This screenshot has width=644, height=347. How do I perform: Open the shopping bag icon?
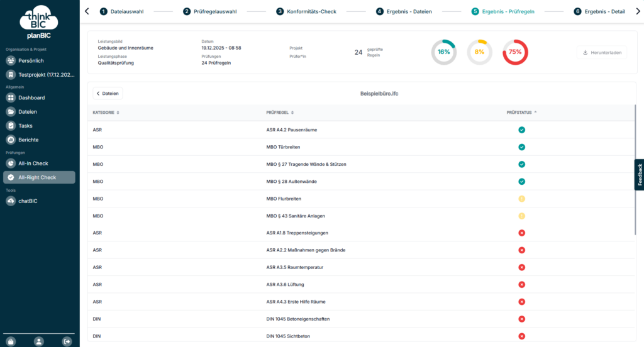coord(11,341)
